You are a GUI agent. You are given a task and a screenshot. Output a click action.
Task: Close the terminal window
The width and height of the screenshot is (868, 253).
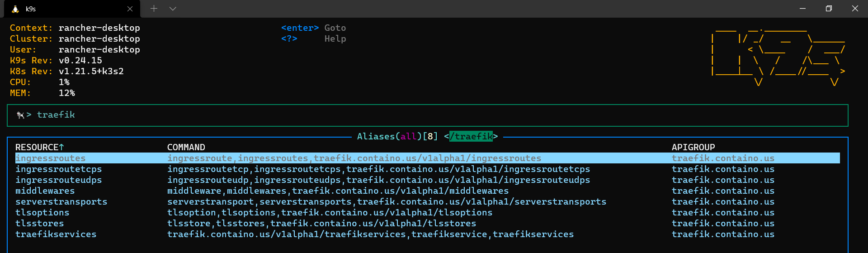[855, 9]
